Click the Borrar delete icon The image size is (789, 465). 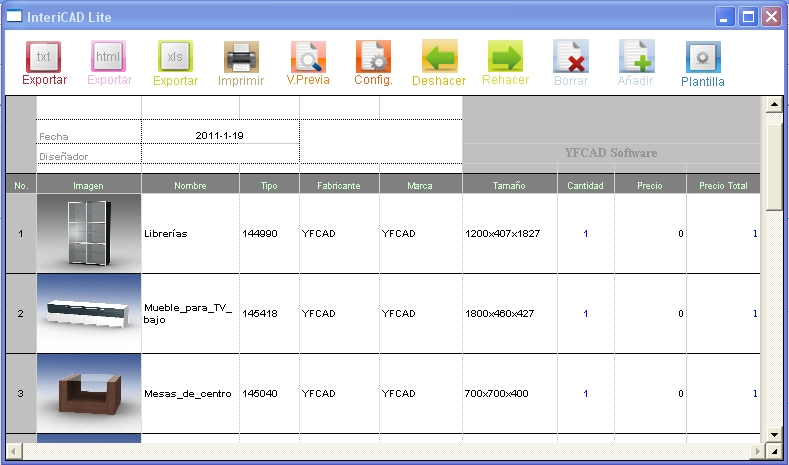(x=571, y=63)
